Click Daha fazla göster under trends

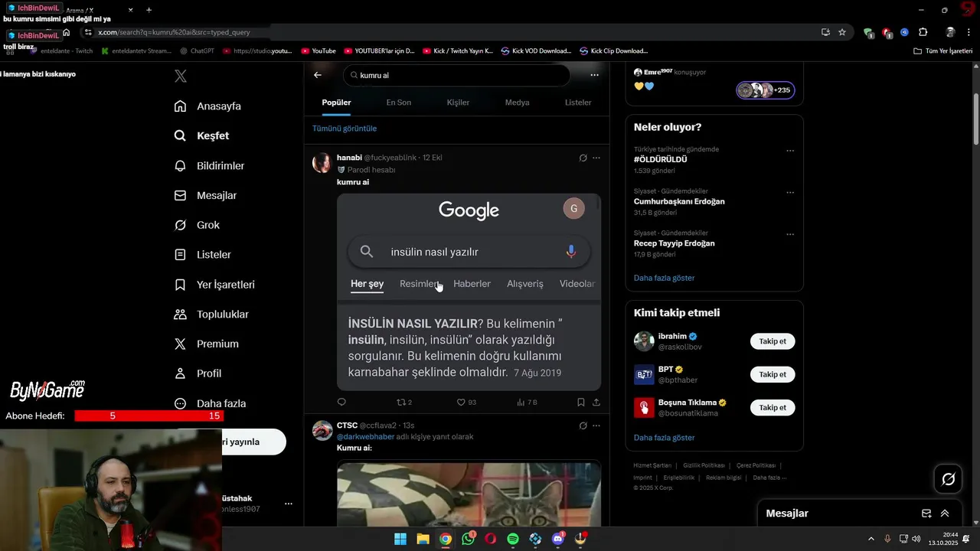[665, 278]
